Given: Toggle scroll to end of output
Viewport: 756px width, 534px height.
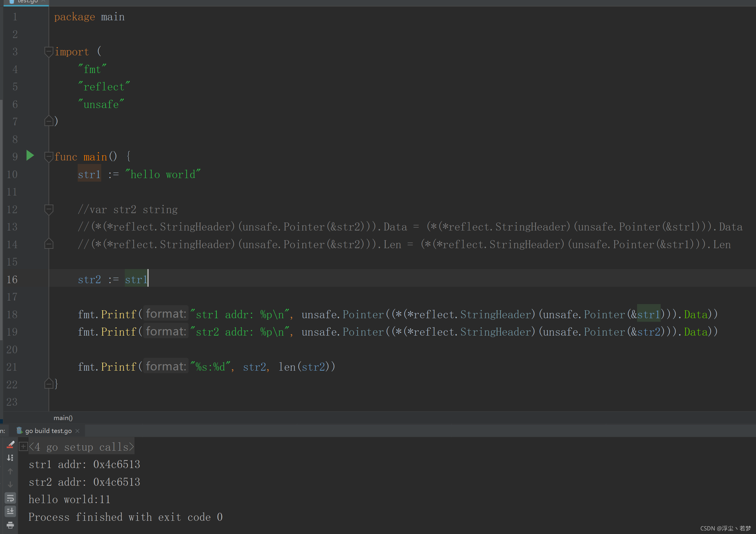Looking at the screenshot, I should [x=10, y=511].
